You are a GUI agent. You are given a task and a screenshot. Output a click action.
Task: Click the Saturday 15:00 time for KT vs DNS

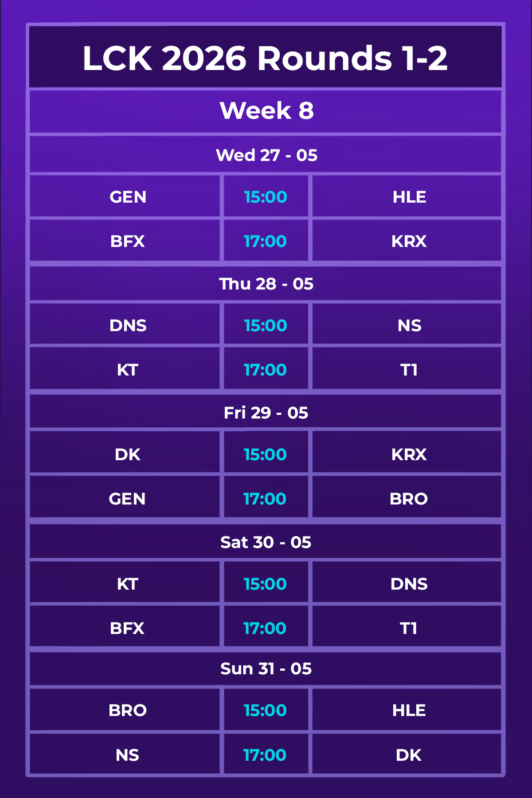(x=265, y=584)
